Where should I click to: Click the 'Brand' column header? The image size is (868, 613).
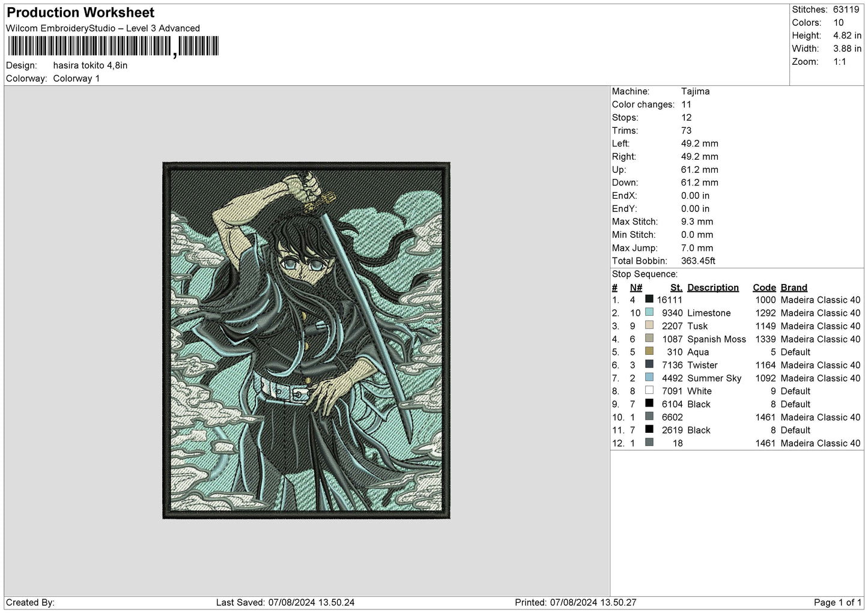[x=794, y=288]
